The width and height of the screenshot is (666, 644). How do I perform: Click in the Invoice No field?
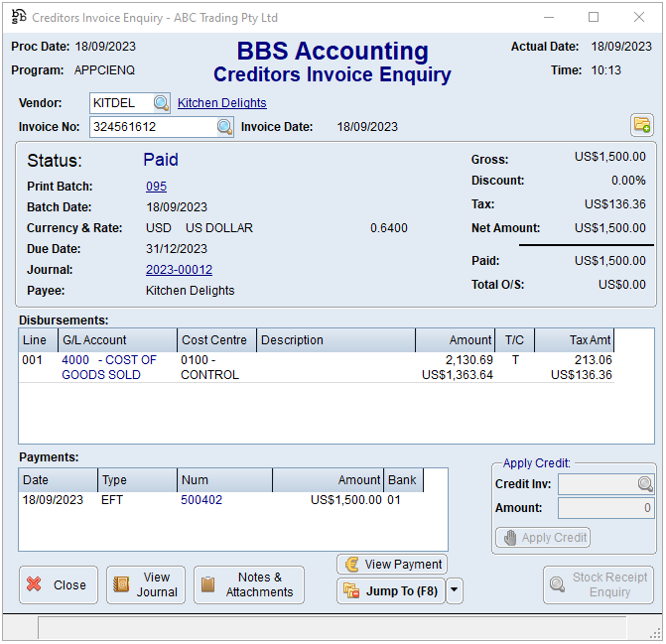pos(151,127)
